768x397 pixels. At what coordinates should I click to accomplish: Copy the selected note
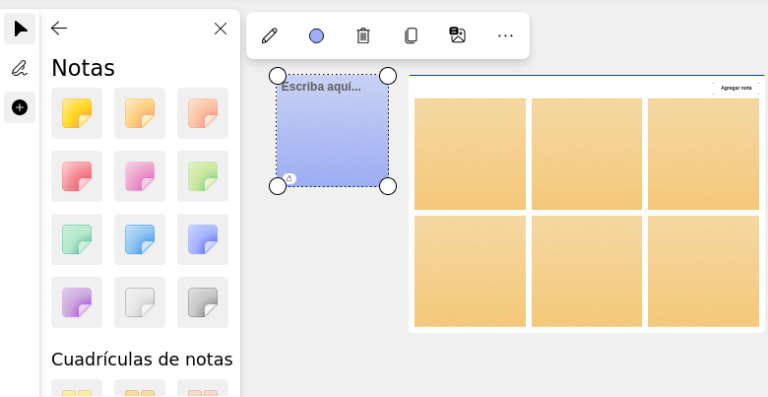point(410,36)
